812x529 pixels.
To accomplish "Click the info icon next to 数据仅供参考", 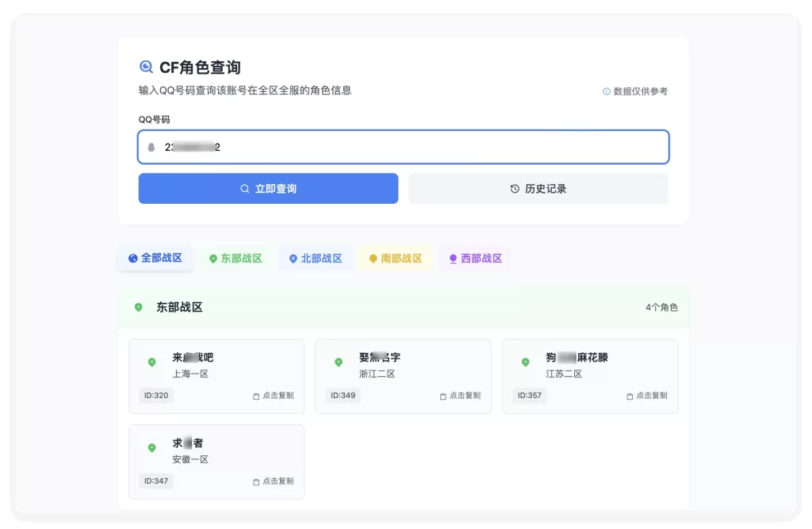I will point(607,91).
